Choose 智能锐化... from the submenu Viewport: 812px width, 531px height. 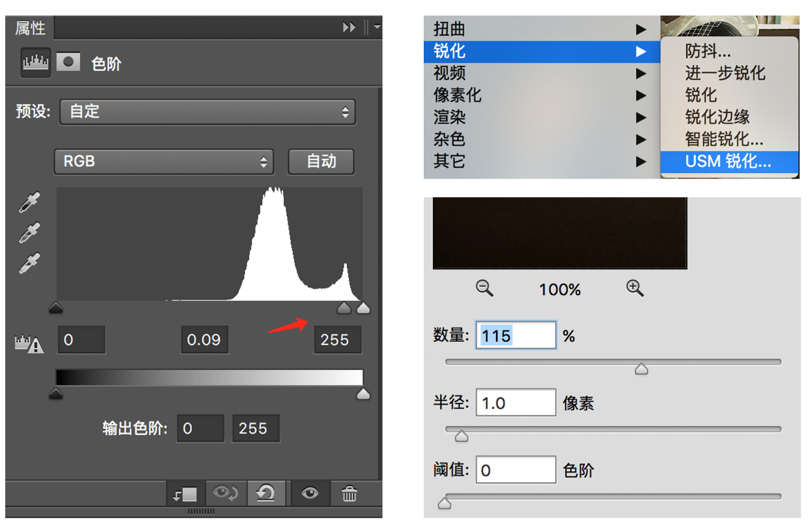[729, 139]
